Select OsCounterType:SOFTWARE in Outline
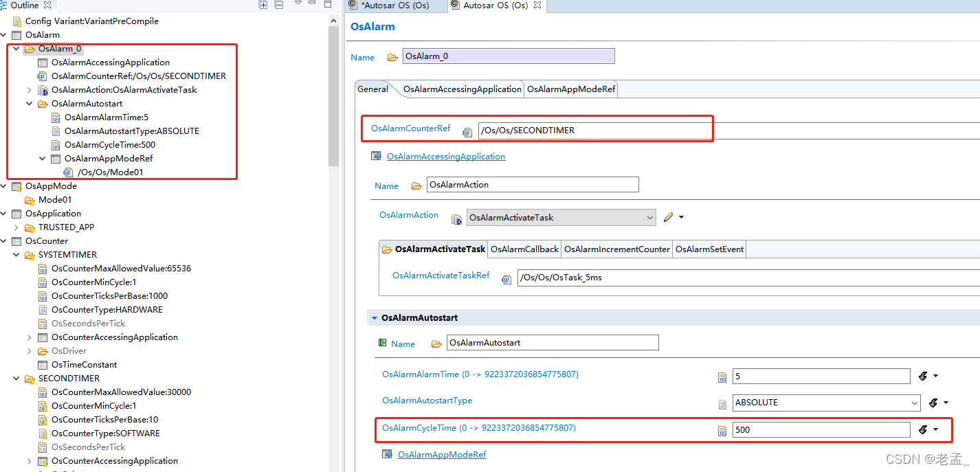This screenshot has height=472, width=980. click(106, 434)
